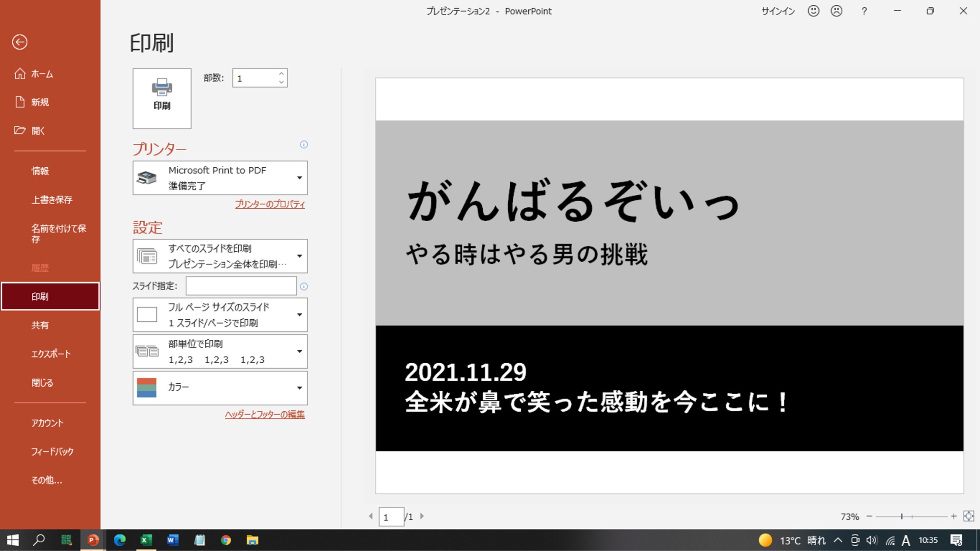
Task: Open the アカウント page
Action: click(50, 423)
